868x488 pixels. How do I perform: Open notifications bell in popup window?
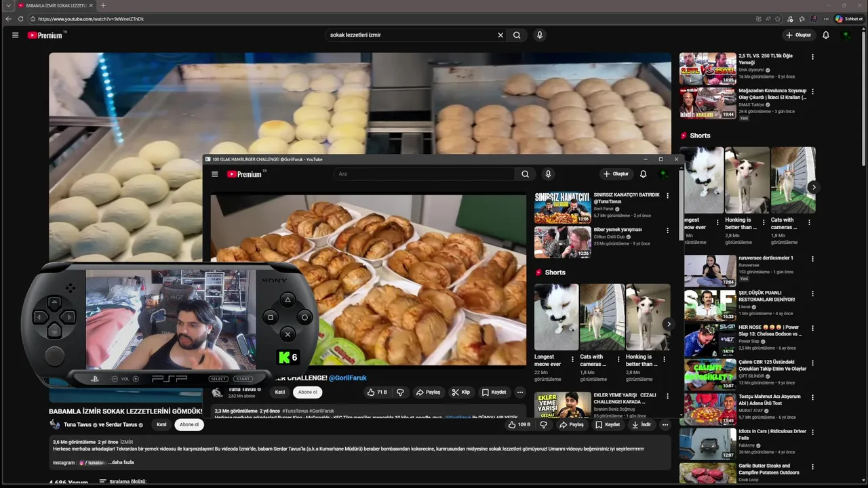coord(643,174)
